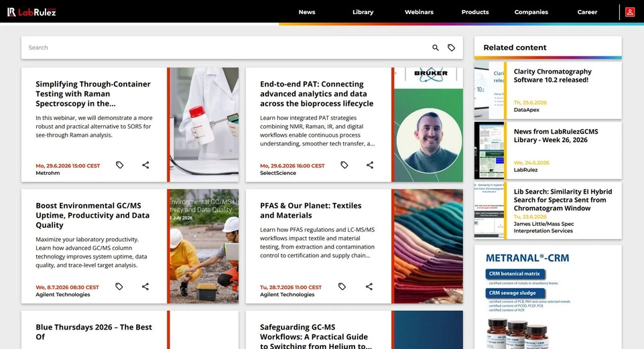This screenshot has width=644, height=349.
Task: Click Agilent Technologies under Boost Environmental card
Action: pos(62,294)
